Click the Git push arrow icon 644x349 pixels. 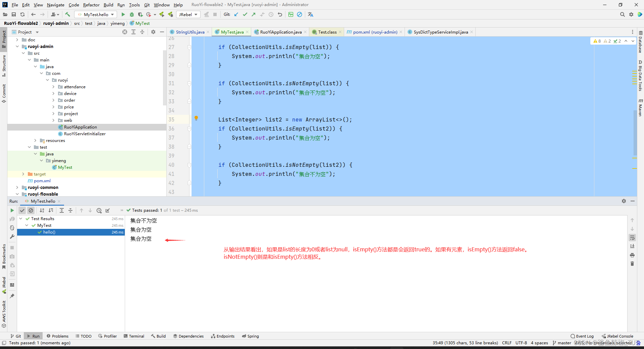coord(254,14)
